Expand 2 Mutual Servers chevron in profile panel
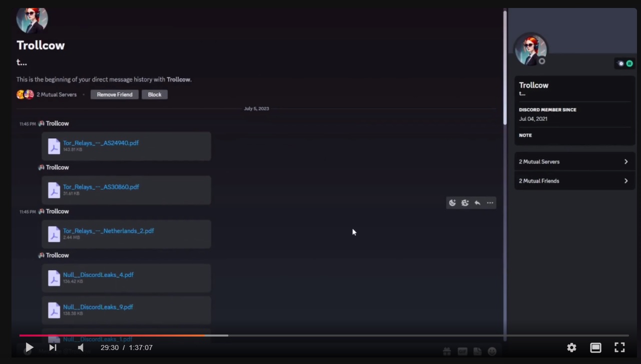 (x=626, y=162)
